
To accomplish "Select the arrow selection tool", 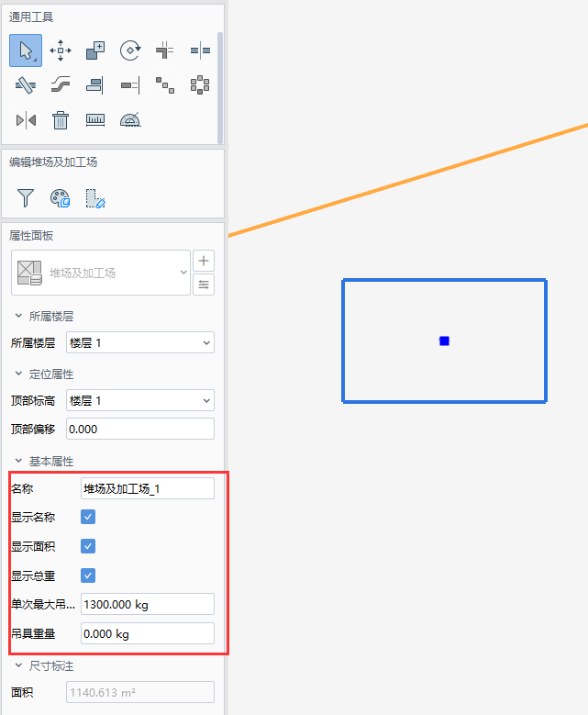I will click(26, 50).
